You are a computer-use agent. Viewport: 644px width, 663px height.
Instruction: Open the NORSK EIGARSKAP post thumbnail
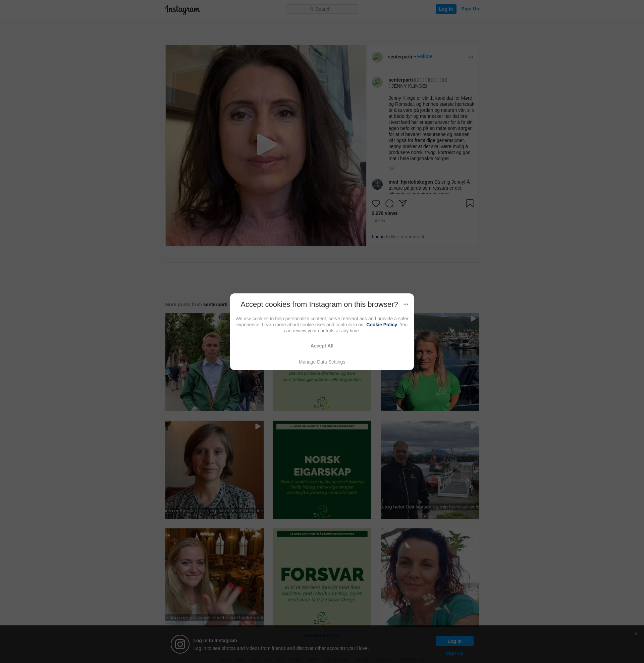click(x=322, y=470)
